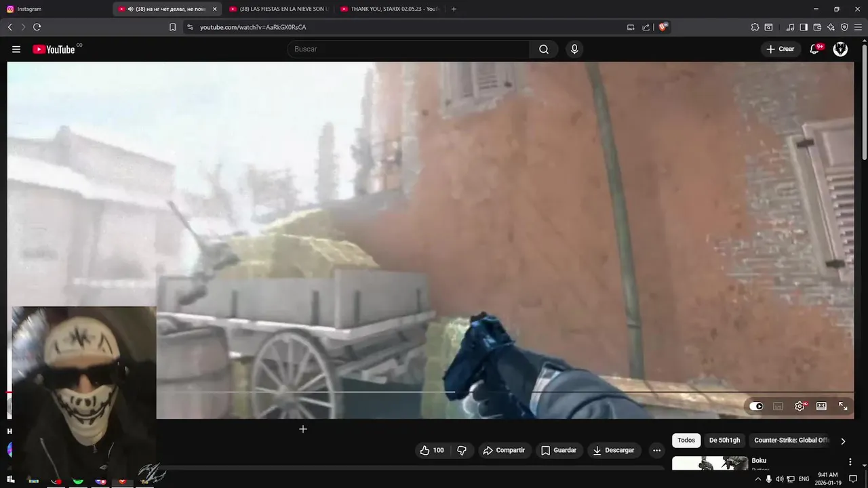Open the Leo AI sparkle icon

pyautogui.click(x=831, y=27)
